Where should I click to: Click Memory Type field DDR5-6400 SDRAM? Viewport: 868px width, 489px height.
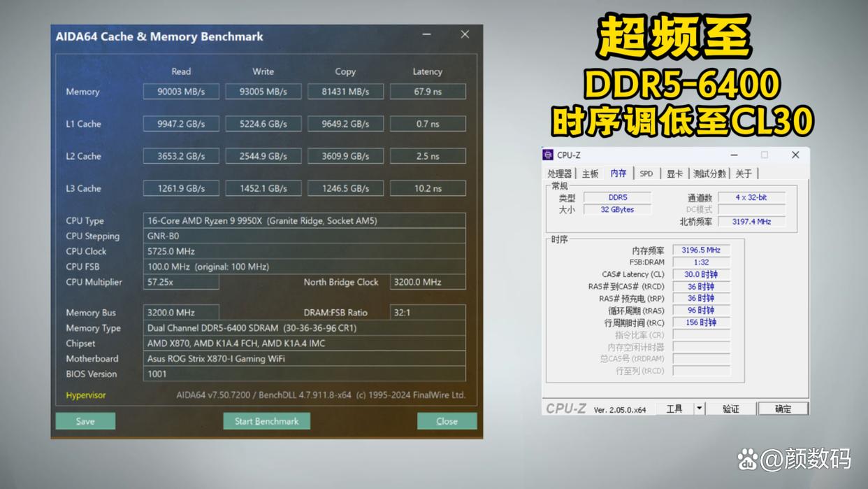point(305,328)
